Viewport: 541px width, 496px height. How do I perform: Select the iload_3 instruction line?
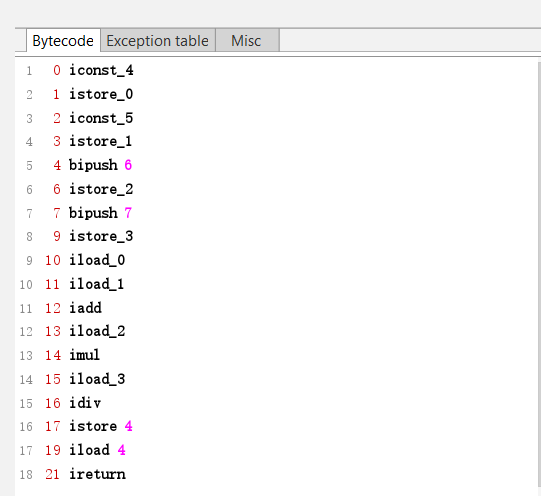pos(97,379)
